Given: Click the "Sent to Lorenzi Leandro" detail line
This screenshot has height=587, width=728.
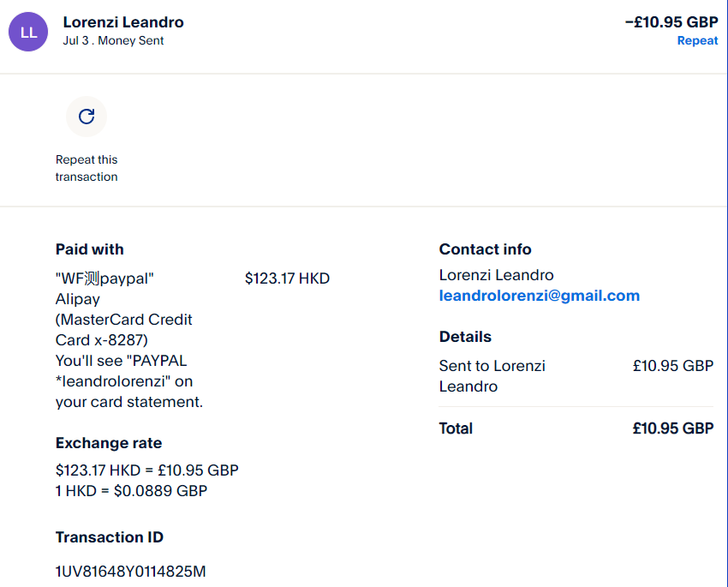Looking at the screenshot, I should (492, 376).
